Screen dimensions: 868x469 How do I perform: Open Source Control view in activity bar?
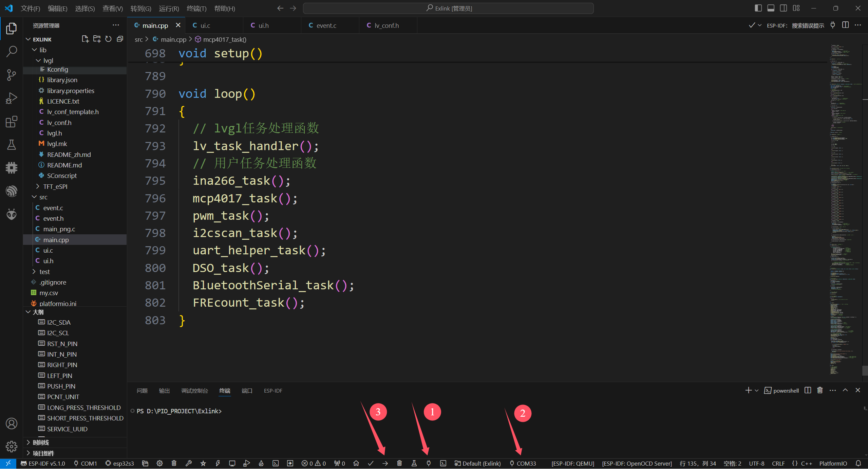pos(12,75)
